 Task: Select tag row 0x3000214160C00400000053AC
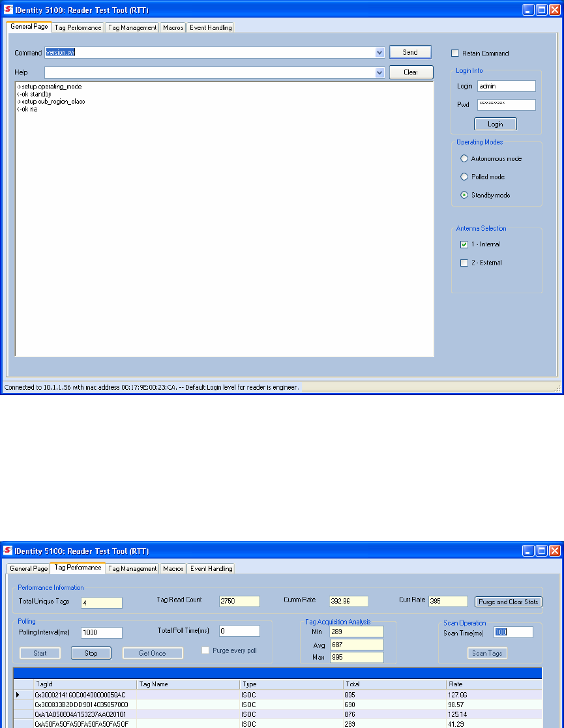click(x=278, y=695)
